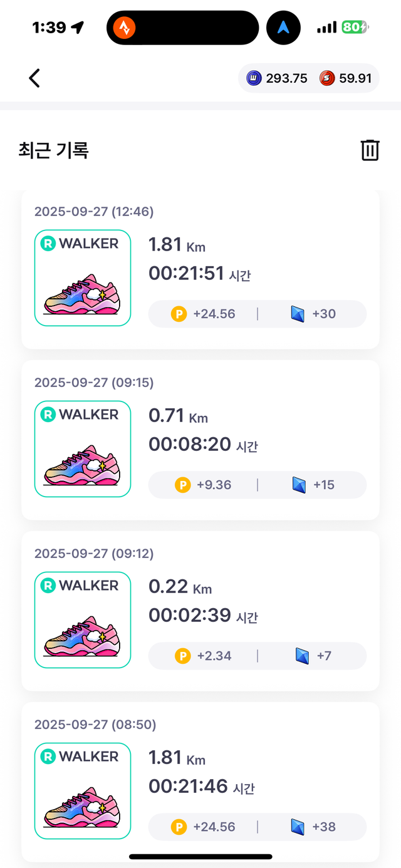
Task: Open the 0.22 Km walk record
Action: tap(200, 611)
